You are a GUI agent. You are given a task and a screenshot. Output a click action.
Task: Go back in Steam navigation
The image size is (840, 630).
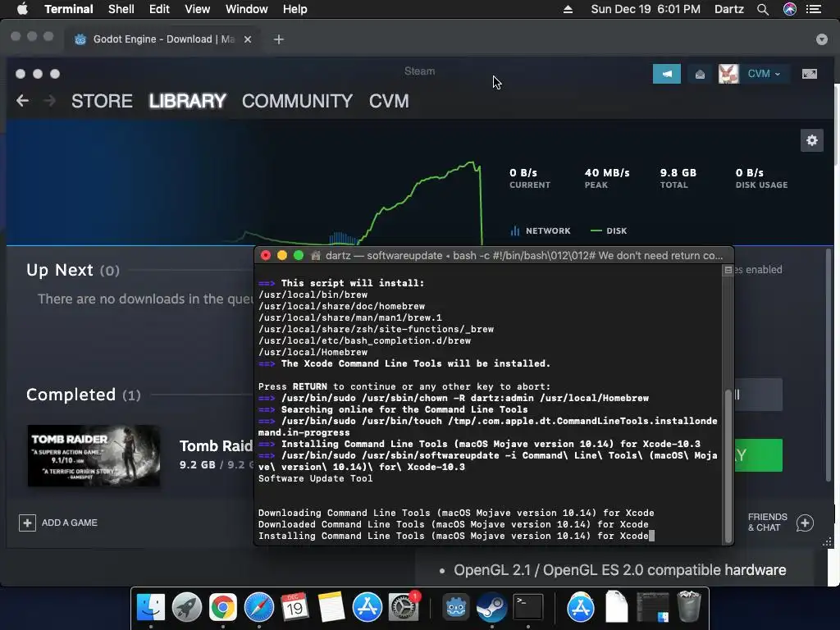[x=22, y=101]
